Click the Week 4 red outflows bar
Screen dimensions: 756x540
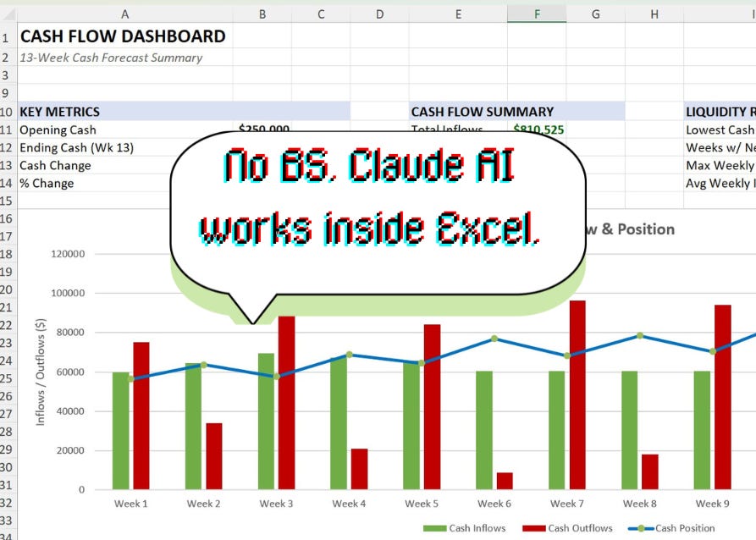click(359, 469)
